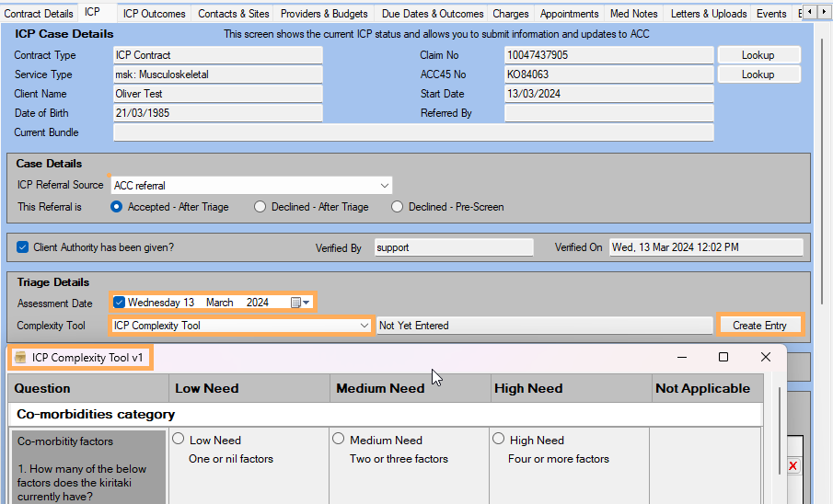
Task: Select Declined - After Triage radio option
Action: coord(260,207)
